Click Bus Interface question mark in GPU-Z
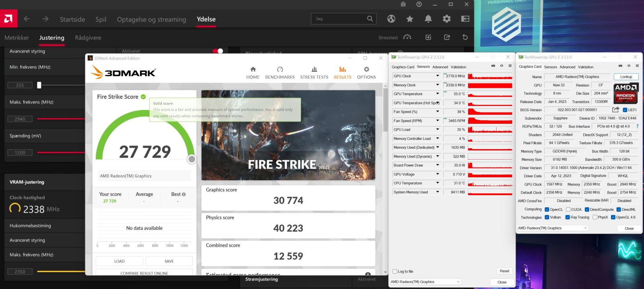The height and width of the screenshot is (289, 644). coord(637,126)
